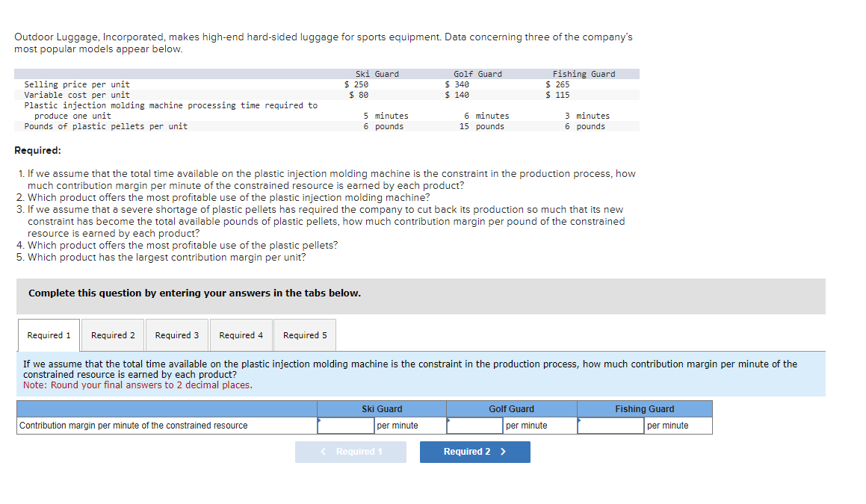Image resolution: width=866 pixels, height=504 pixels.
Task: Click the disabled previous Required 1 button
Action: point(350,452)
